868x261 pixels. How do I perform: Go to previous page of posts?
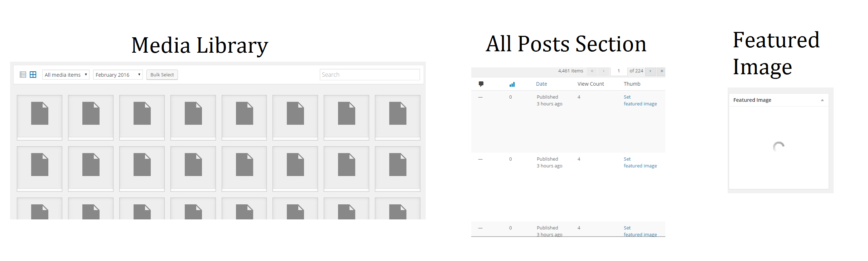(604, 71)
